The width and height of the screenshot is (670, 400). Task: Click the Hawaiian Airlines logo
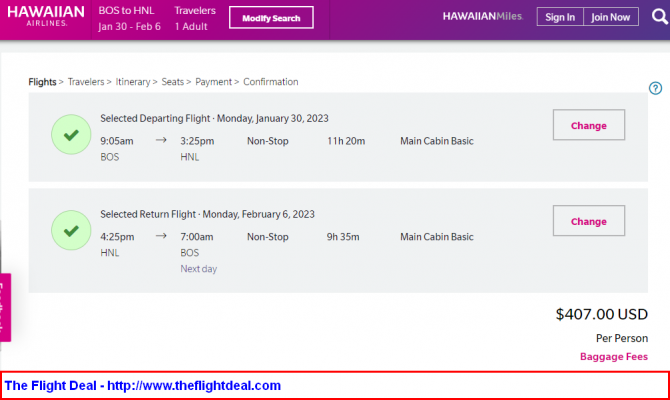click(46, 16)
